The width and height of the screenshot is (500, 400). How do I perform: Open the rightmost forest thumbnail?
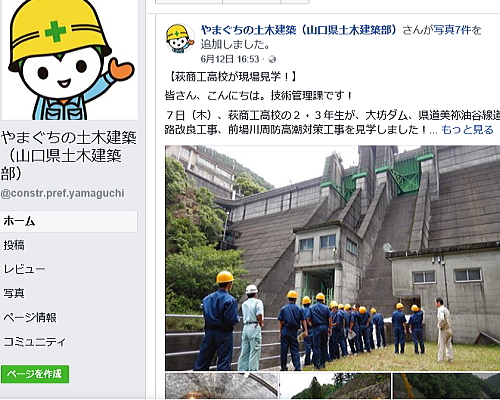pyautogui.click(x=446, y=386)
